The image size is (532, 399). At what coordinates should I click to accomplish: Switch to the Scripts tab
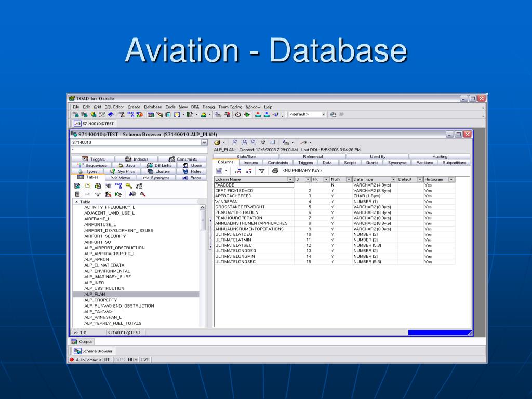click(350, 163)
